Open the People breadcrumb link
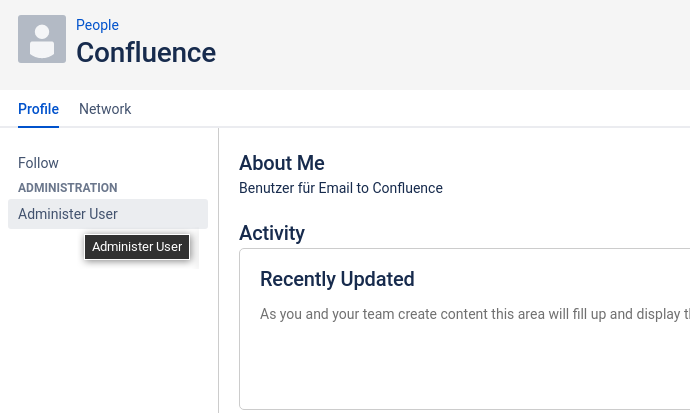This screenshot has height=413, width=690. click(x=97, y=25)
